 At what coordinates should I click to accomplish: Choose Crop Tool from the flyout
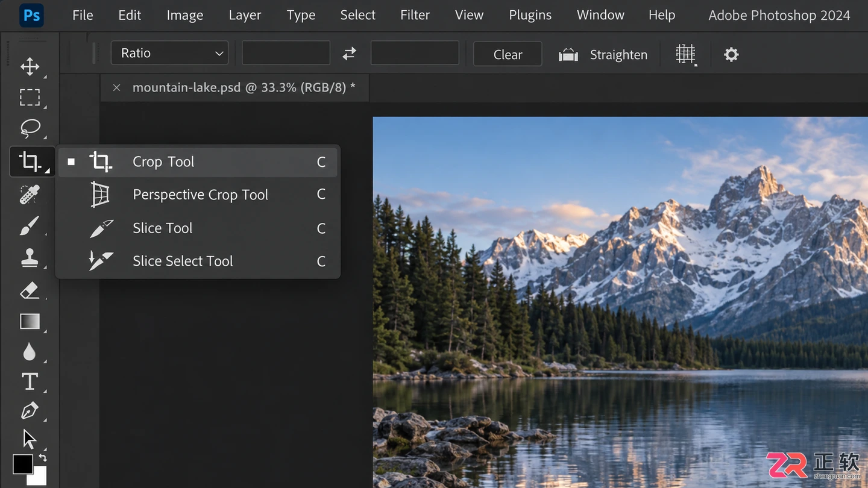(198, 161)
